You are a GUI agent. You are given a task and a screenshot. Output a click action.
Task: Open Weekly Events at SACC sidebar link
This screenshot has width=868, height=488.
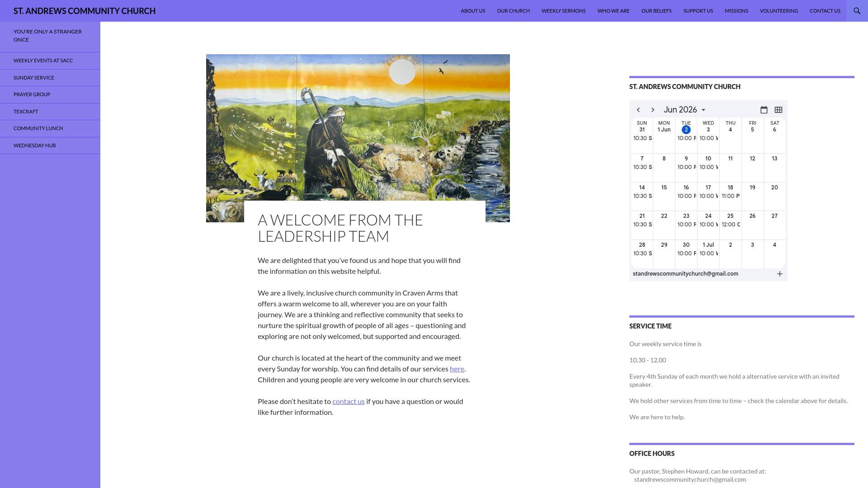pyautogui.click(x=50, y=61)
